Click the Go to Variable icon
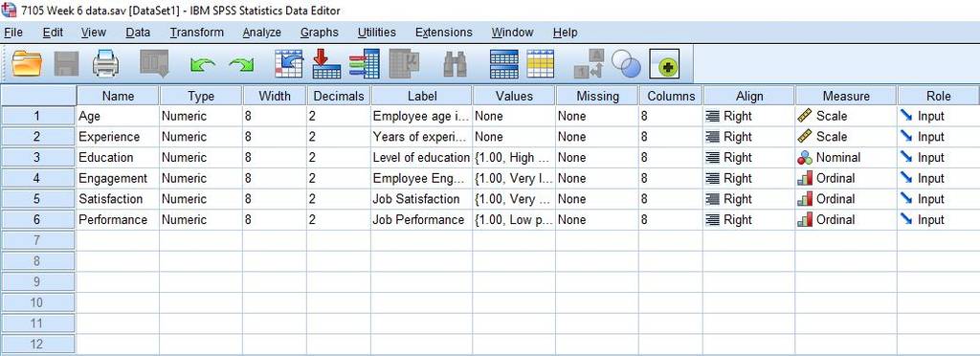980x356 pixels. (326, 64)
